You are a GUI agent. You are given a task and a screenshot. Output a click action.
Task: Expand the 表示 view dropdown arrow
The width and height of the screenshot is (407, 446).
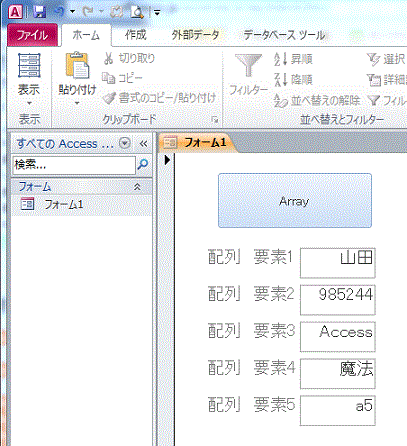[x=29, y=103]
